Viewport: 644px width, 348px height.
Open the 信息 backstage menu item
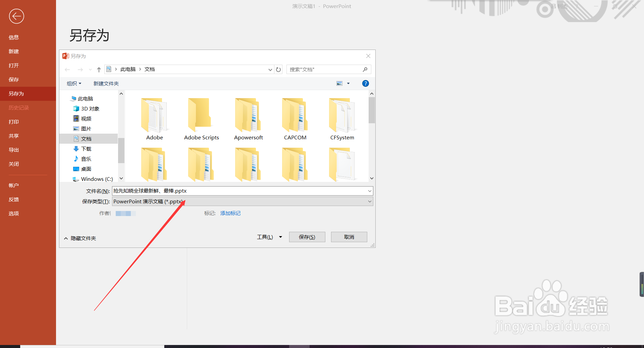coord(14,37)
